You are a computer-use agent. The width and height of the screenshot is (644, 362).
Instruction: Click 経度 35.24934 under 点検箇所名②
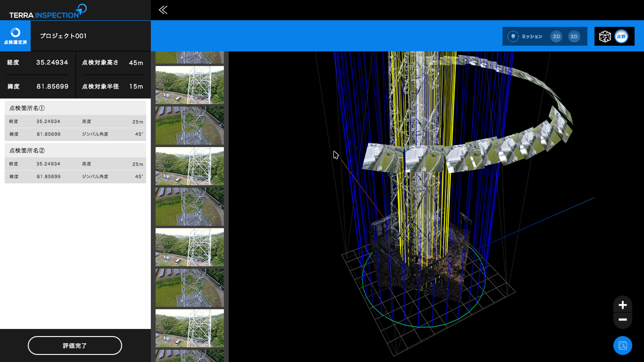pyautogui.click(x=48, y=164)
